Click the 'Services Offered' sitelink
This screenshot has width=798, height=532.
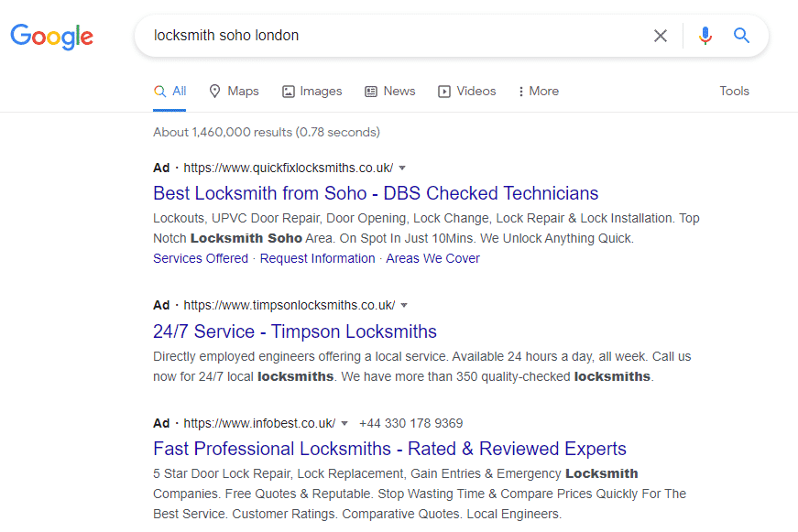(201, 258)
